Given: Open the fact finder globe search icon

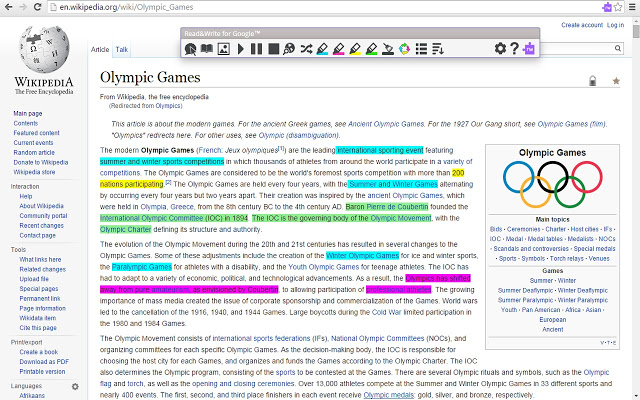Looking at the screenshot, I should [289, 49].
